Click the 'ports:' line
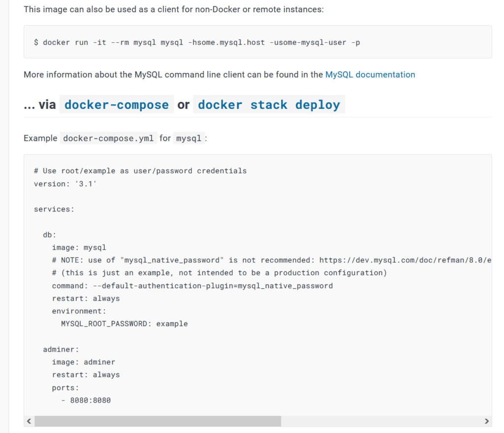This screenshot has width=504, height=433. (x=65, y=388)
